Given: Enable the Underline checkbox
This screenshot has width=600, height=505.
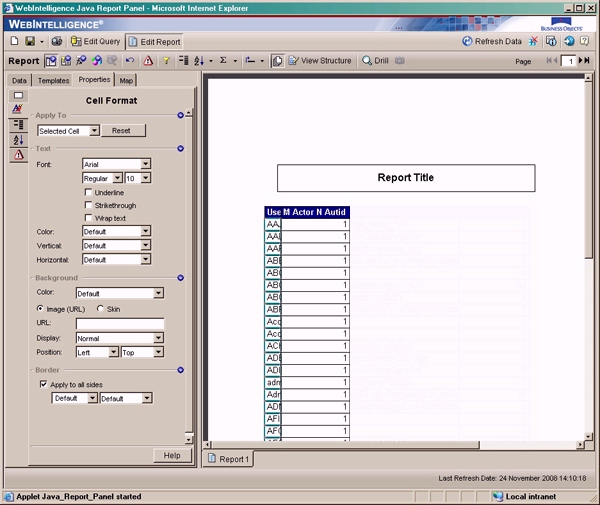Looking at the screenshot, I should click(x=89, y=192).
